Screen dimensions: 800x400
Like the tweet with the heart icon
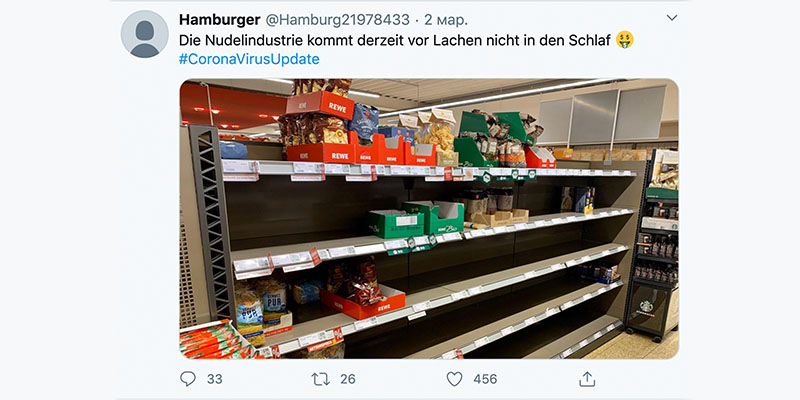coord(454,379)
